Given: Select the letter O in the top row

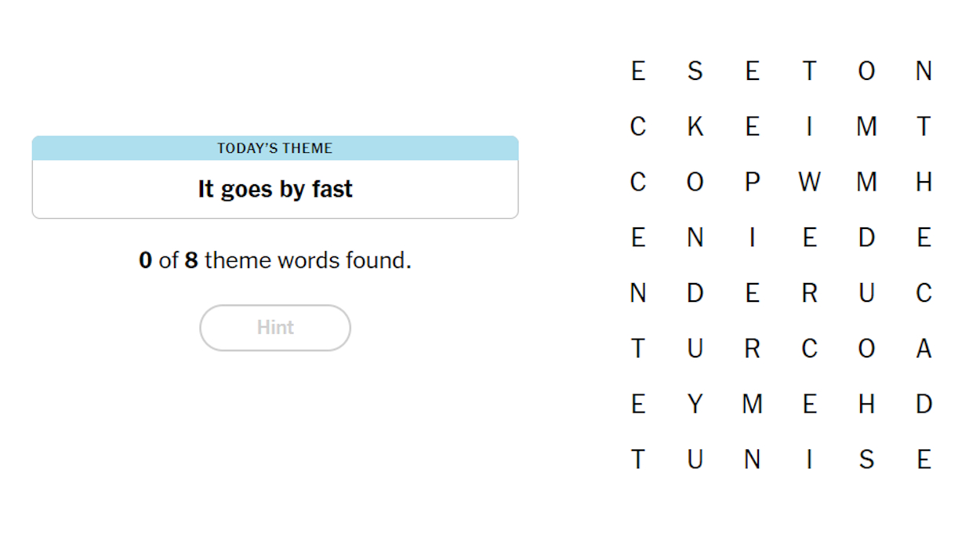Looking at the screenshot, I should coord(866,71).
